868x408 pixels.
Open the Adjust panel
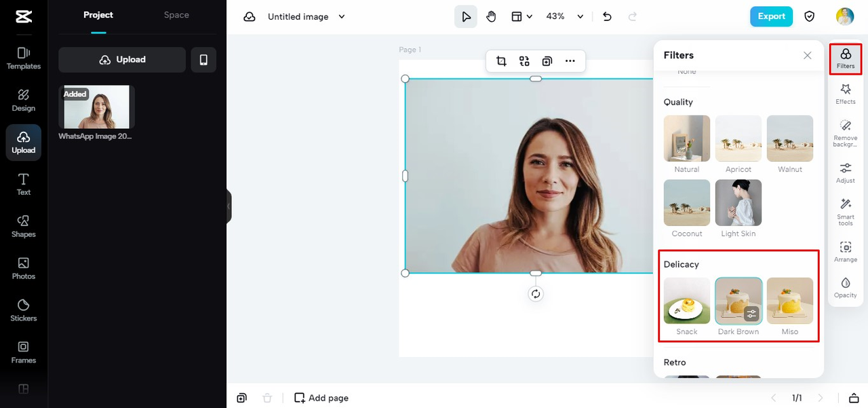846,173
